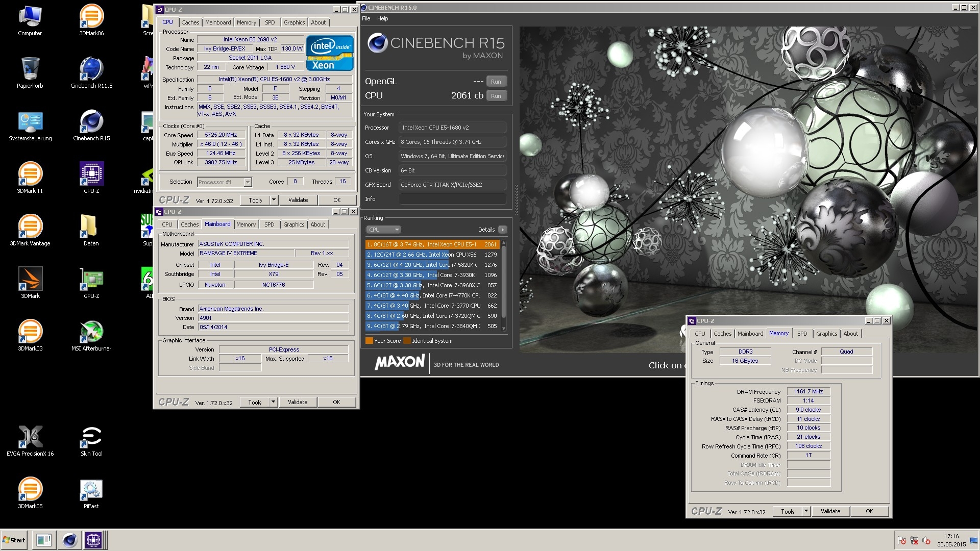This screenshot has height=551, width=980.
Task: Run the CPU benchmark
Action: click(496, 96)
